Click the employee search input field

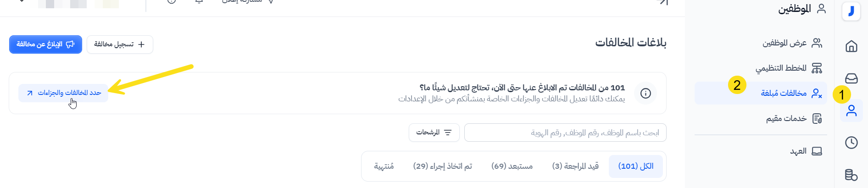click(565, 133)
